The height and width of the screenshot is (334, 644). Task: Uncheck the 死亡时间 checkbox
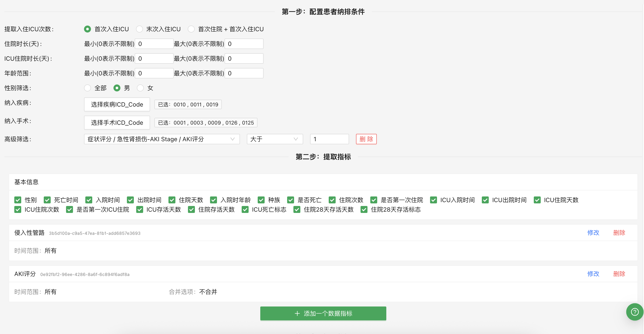click(47, 200)
